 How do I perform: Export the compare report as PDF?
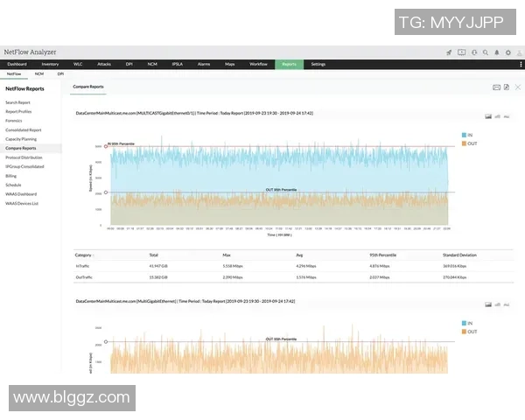[507, 87]
